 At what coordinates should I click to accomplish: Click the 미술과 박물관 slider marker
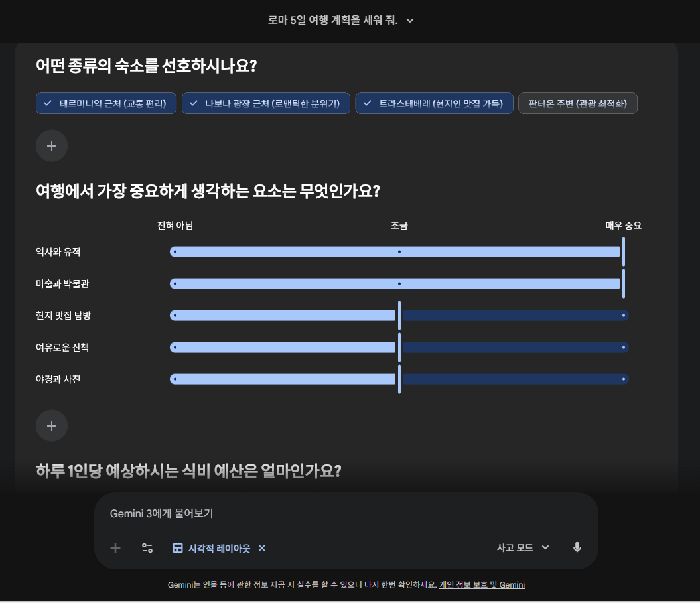[624, 283]
